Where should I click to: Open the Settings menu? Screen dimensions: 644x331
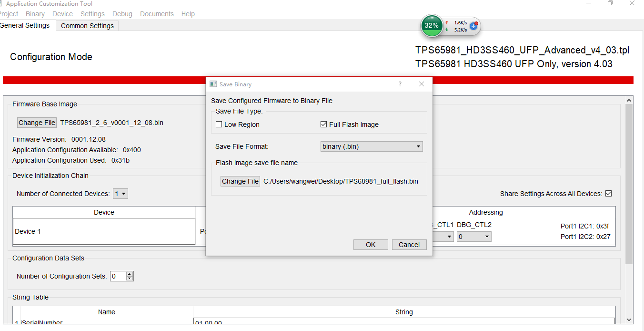coord(92,14)
